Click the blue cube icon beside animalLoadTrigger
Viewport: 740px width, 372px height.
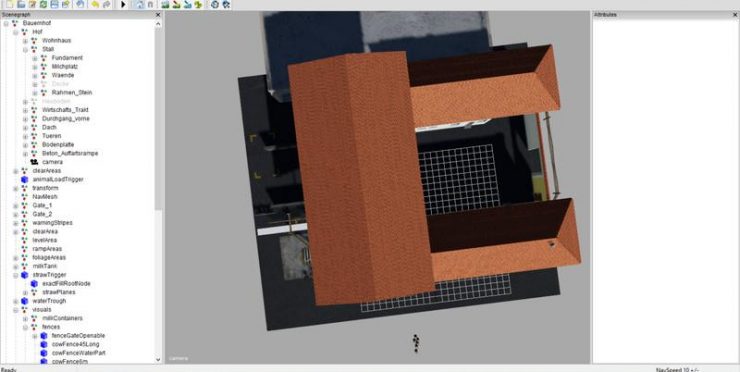(x=25, y=179)
